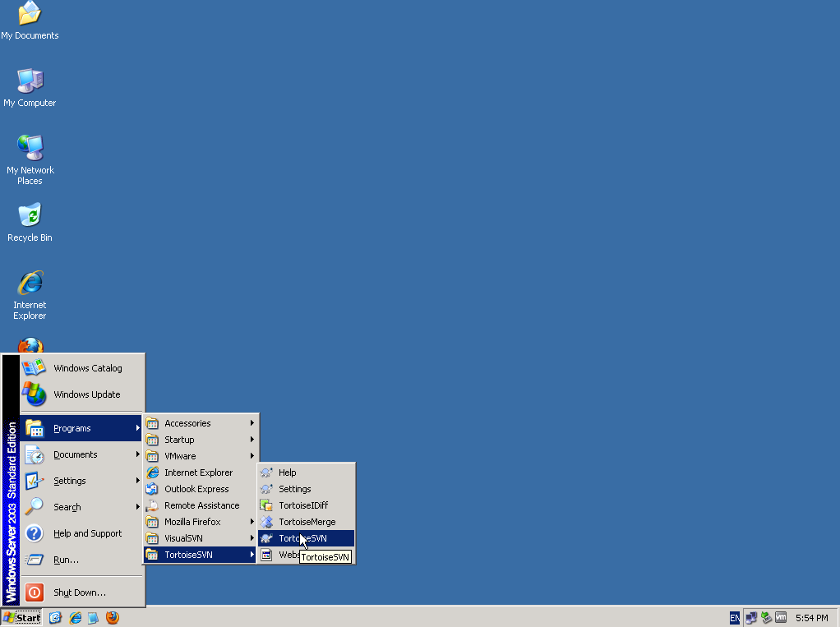Click the arrow beside Start menu Settings
840x627 pixels.
click(138, 480)
